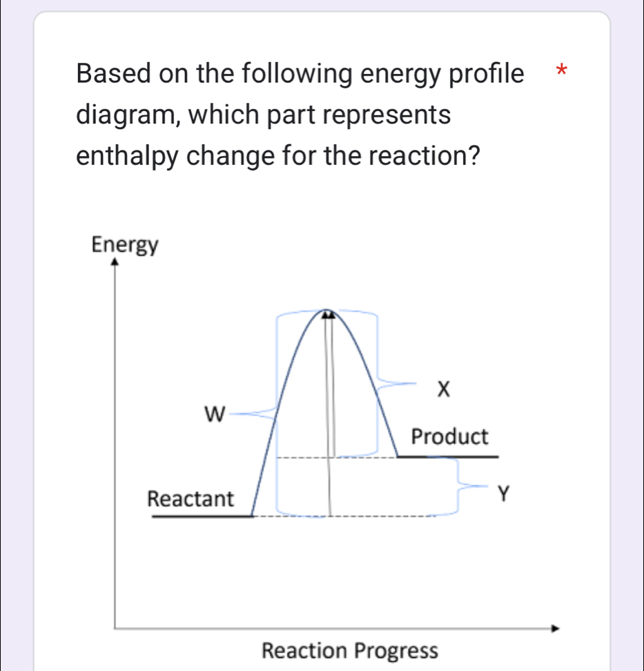
Task: Click the red required asterisk
Action: pos(563,70)
